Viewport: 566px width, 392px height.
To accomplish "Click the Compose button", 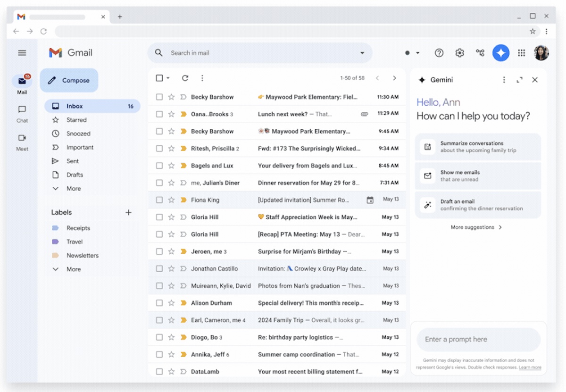I will [x=69, y=80].
